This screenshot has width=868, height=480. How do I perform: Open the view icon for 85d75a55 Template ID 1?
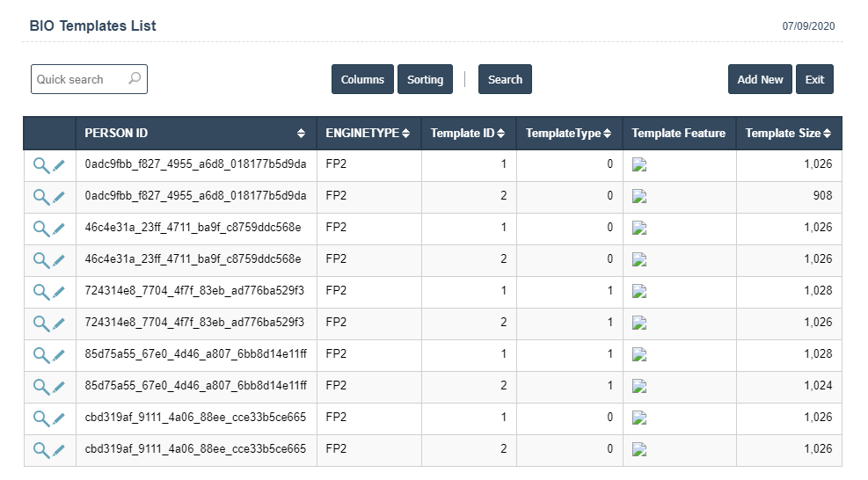click(40, 354)
